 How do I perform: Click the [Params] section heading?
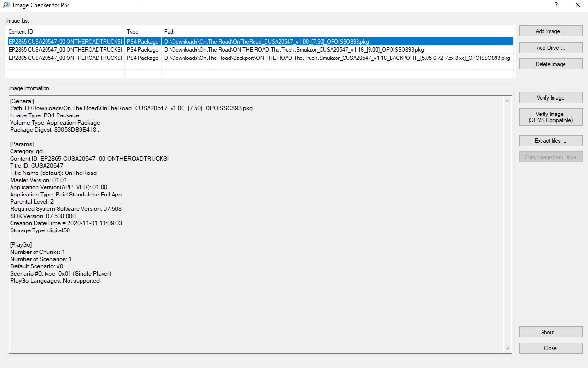click(22, 144)
